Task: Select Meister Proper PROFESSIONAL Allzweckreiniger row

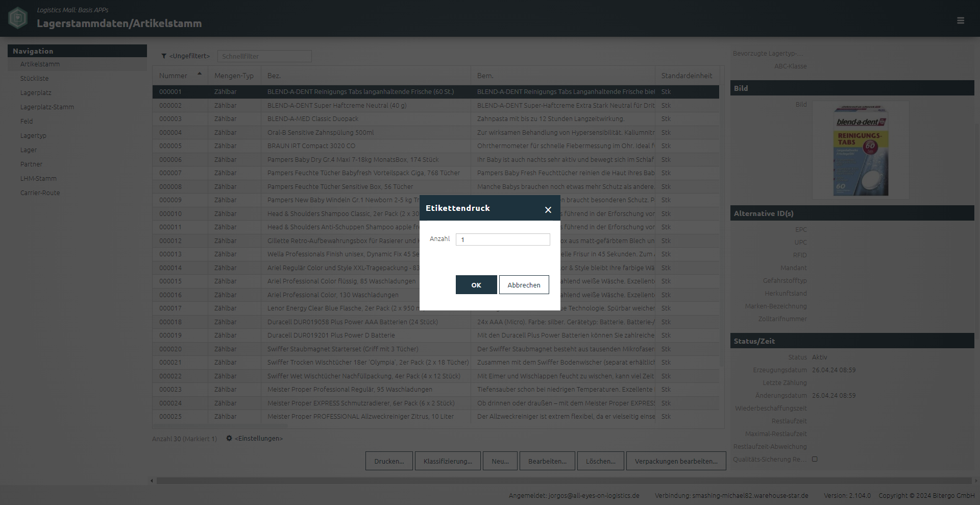Action: pos(436,417)
